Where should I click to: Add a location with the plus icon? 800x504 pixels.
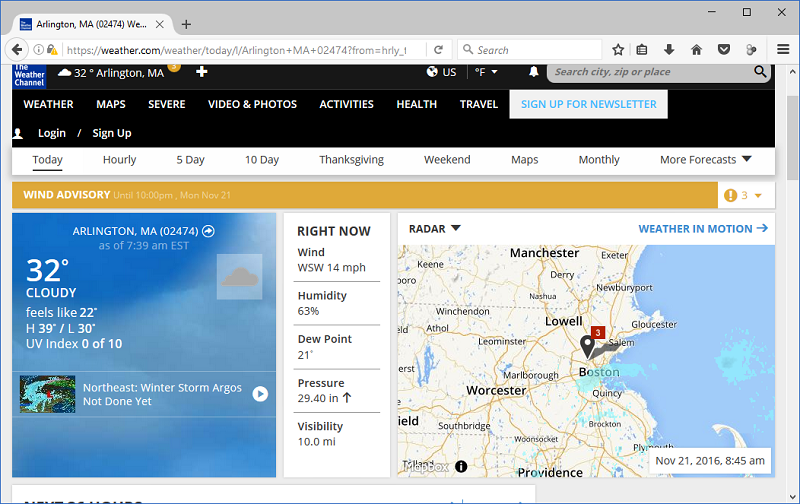tap(202, 72)
